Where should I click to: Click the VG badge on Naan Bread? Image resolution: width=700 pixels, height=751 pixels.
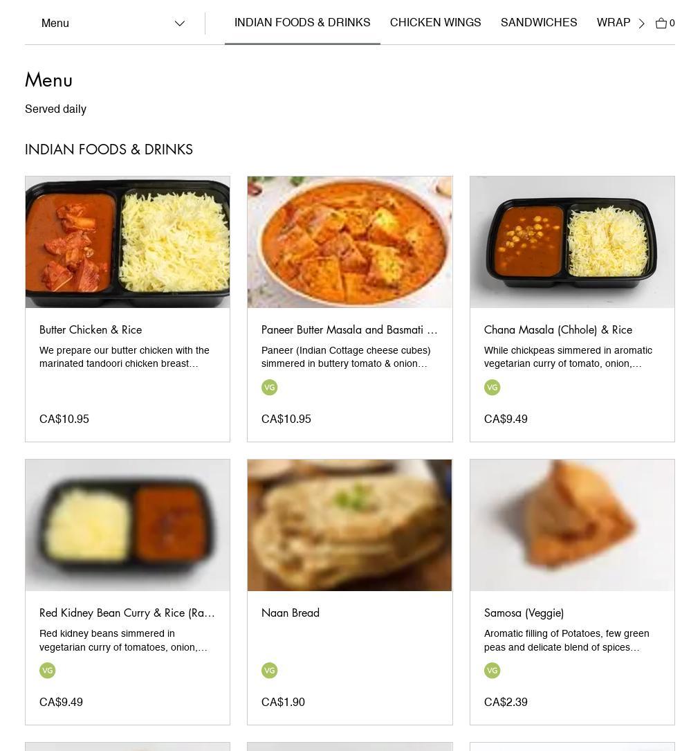(x=270, y=671)
